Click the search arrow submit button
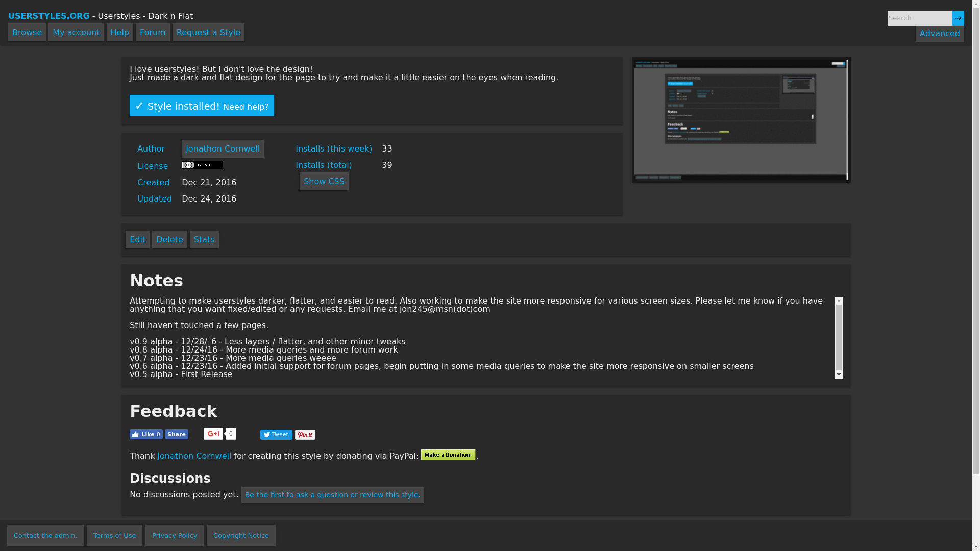The height and width of the screenshot is (551, 980). click(x=958, y=18)
